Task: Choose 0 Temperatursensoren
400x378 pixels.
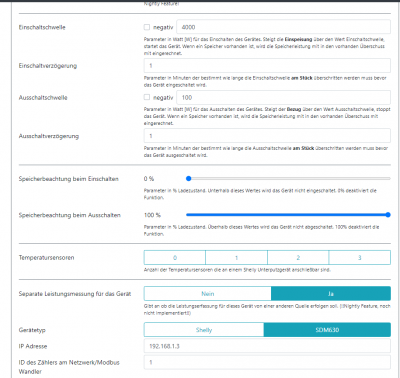Action: [175, 258]
